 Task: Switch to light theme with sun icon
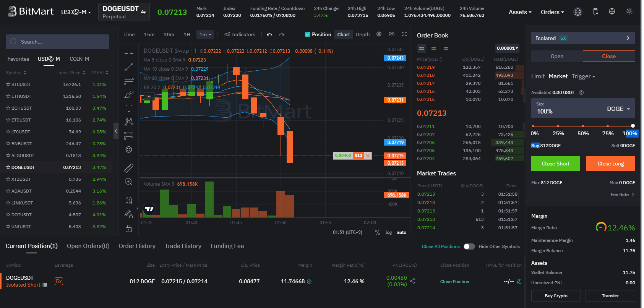click(629, 11)
